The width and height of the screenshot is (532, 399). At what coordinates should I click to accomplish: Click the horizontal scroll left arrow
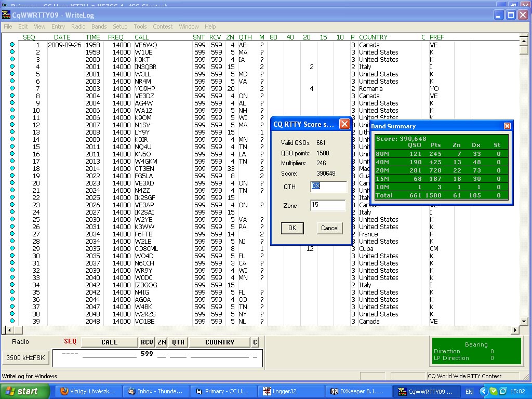(9, 330)
